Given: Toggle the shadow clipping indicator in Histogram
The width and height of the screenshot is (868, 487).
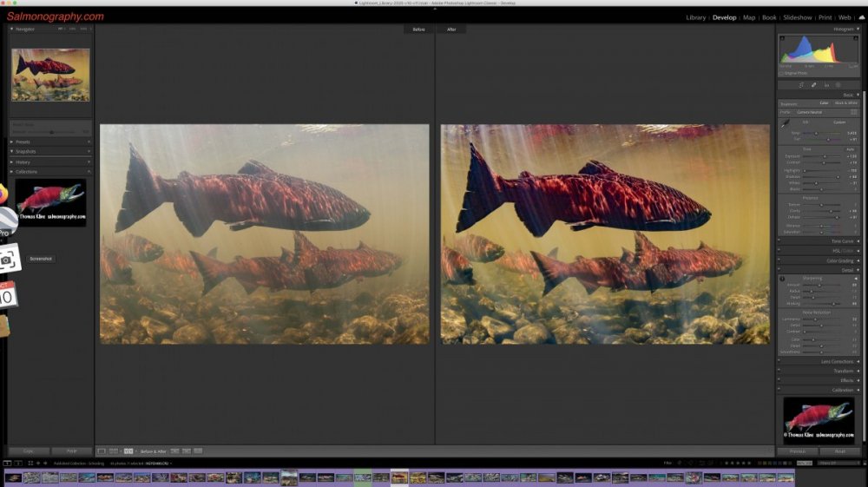Looking at the screenshot, I should pyautogui.click(x=782, y=38).
